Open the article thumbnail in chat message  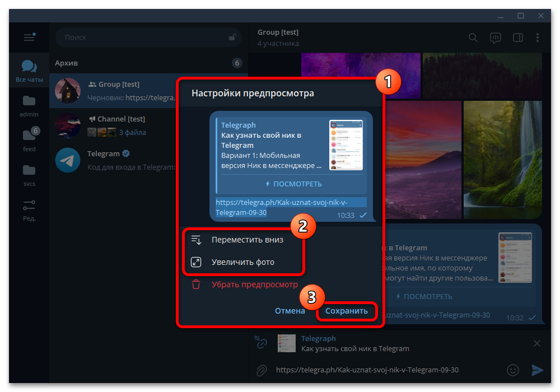pos(515,258)
